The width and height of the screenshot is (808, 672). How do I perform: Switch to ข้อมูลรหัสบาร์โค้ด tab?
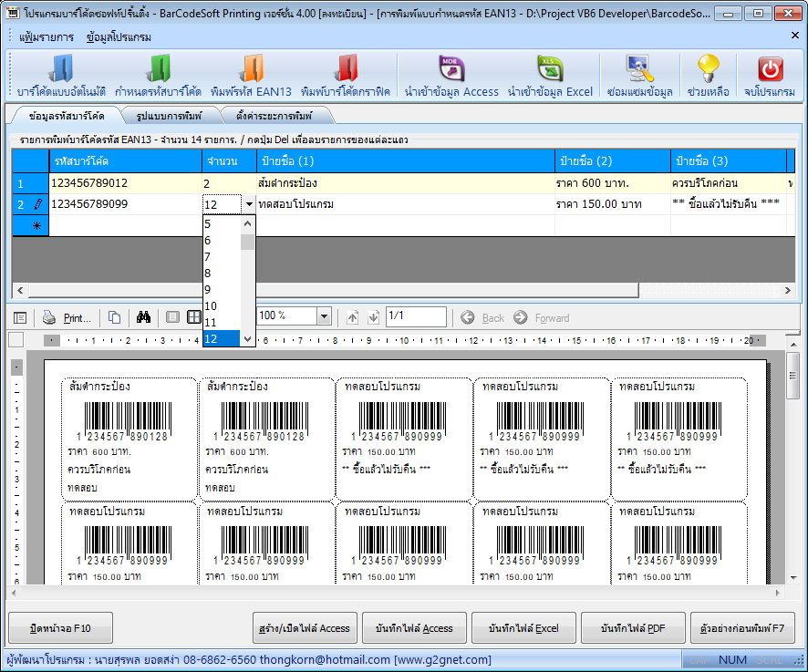coord(67,116)
